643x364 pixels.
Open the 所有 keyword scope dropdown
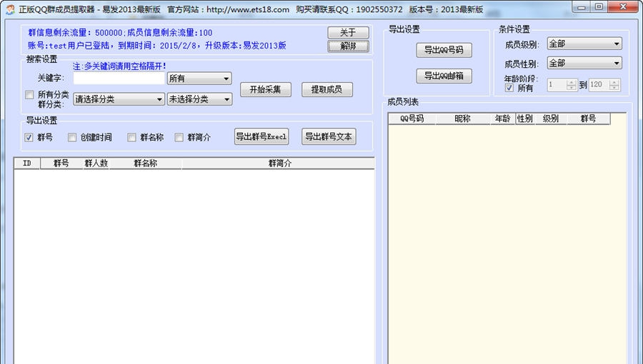[x=199, y=79]
